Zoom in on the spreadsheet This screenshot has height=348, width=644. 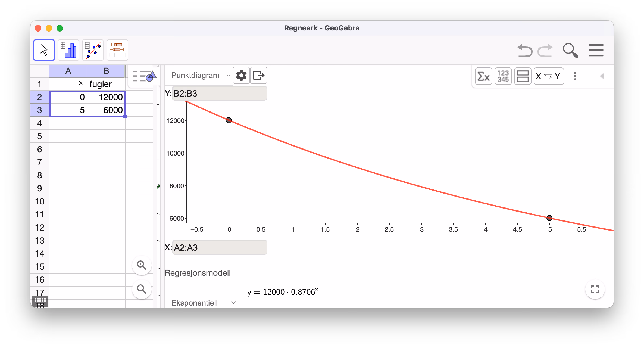pyautogui.click(x=142, y=265)
